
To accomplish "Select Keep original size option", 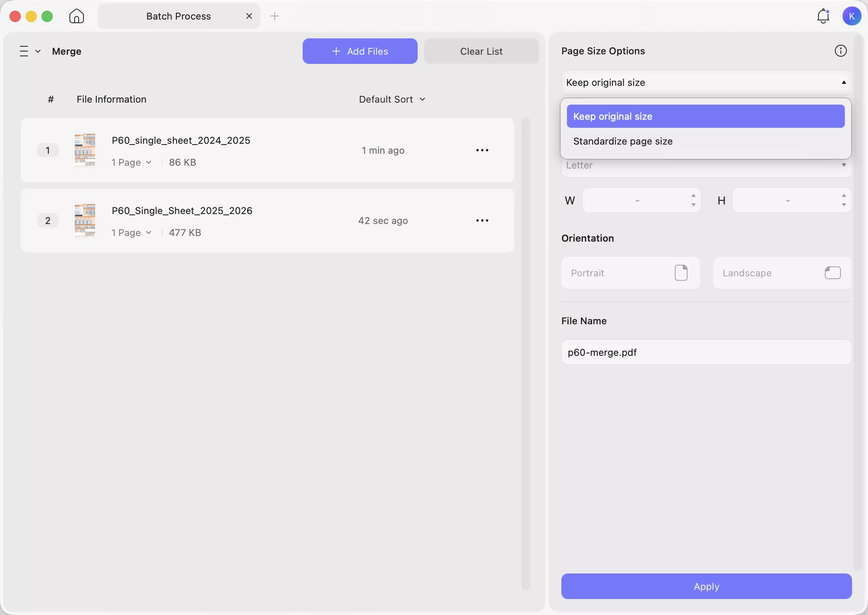I will tap(705, 117).
